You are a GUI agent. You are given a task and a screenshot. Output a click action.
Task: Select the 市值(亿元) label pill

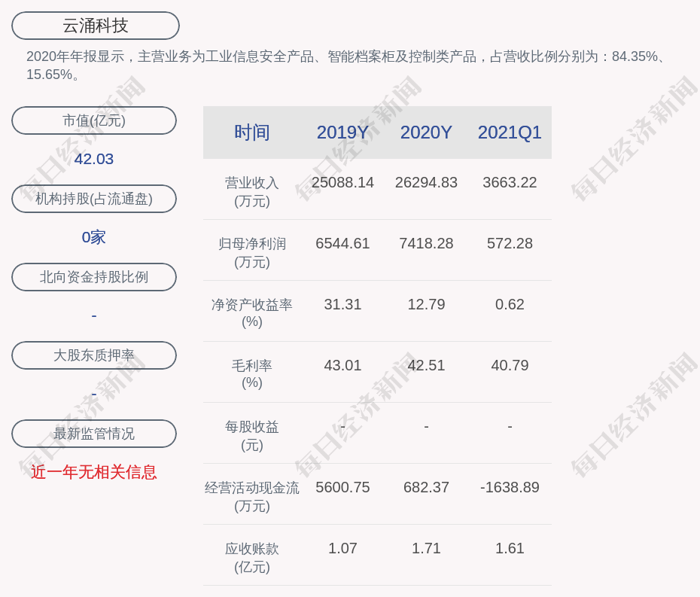pos(94,120)
